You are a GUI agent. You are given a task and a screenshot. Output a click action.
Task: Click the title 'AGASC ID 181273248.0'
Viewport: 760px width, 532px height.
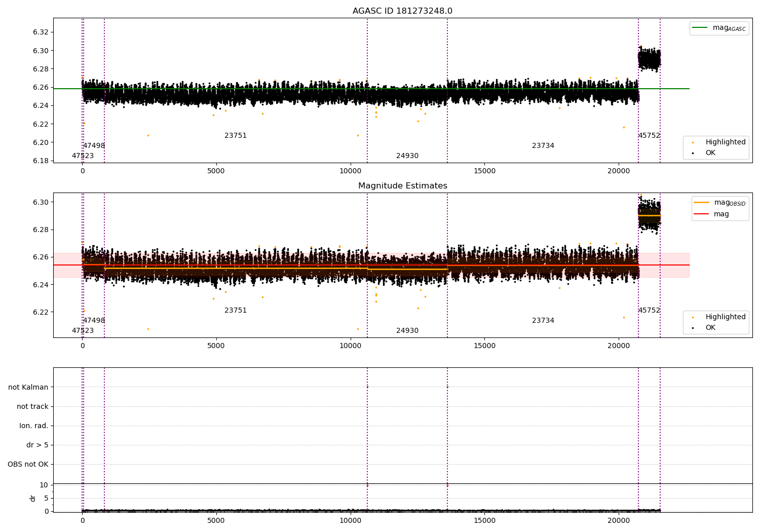tap(402, 11)
